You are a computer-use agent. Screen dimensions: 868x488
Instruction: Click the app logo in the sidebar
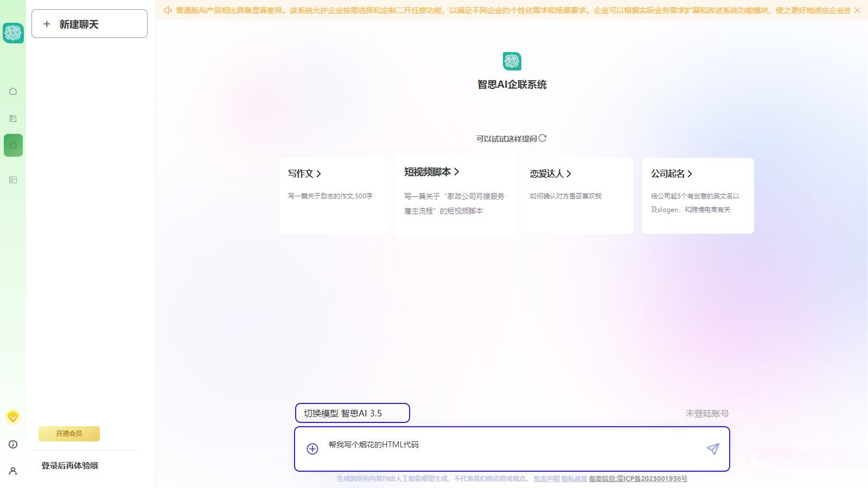click(13, 33)
